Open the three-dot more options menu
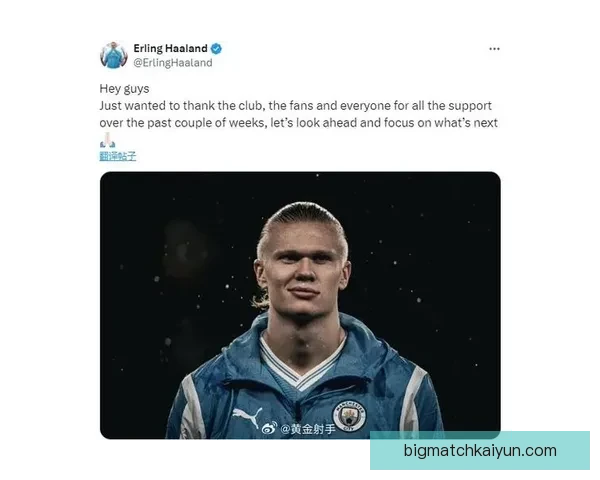This screenshot has width=600, height=480. pos(494,49)
